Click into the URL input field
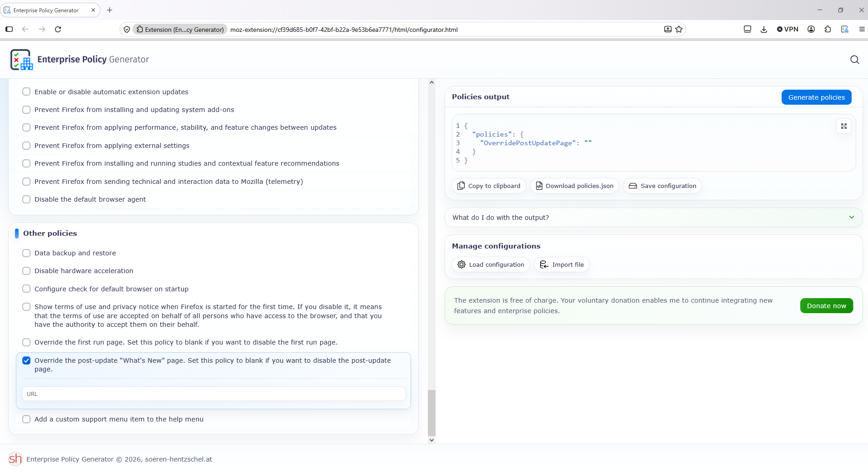Image resolution: width=868 pixels, height=472 pixels. 214,394
